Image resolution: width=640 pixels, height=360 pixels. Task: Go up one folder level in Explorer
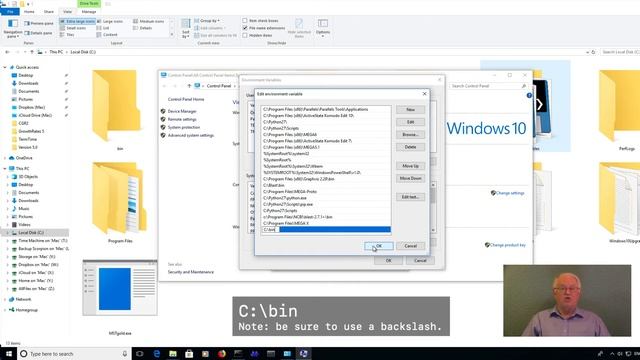coord(32,52)
